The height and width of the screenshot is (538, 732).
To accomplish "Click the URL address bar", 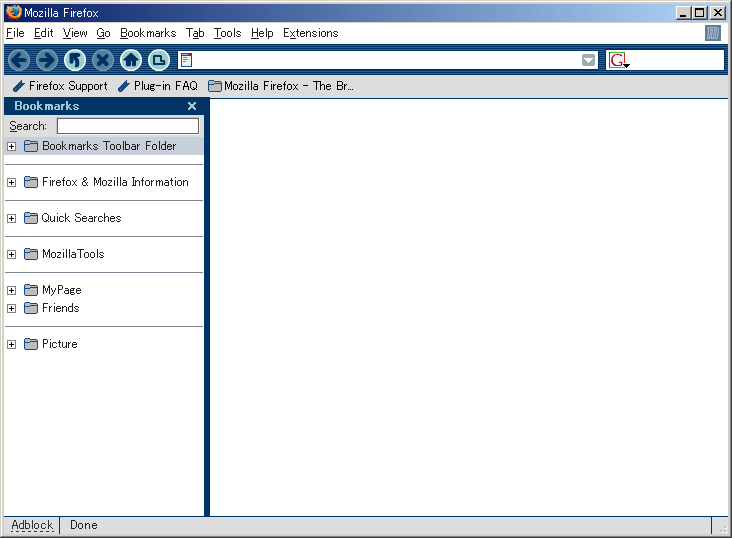I will 387,60.
